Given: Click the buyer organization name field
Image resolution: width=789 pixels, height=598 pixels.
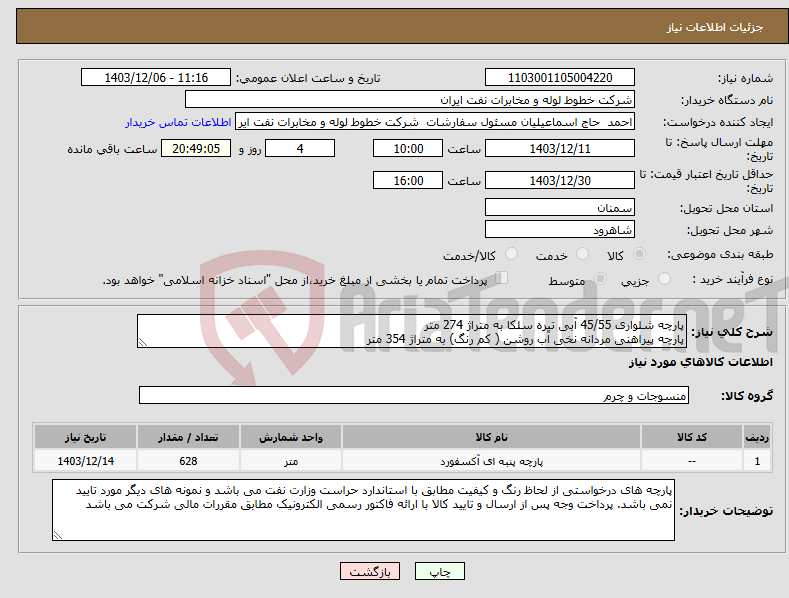Looking at the screenshot, I should pos(410,100).
